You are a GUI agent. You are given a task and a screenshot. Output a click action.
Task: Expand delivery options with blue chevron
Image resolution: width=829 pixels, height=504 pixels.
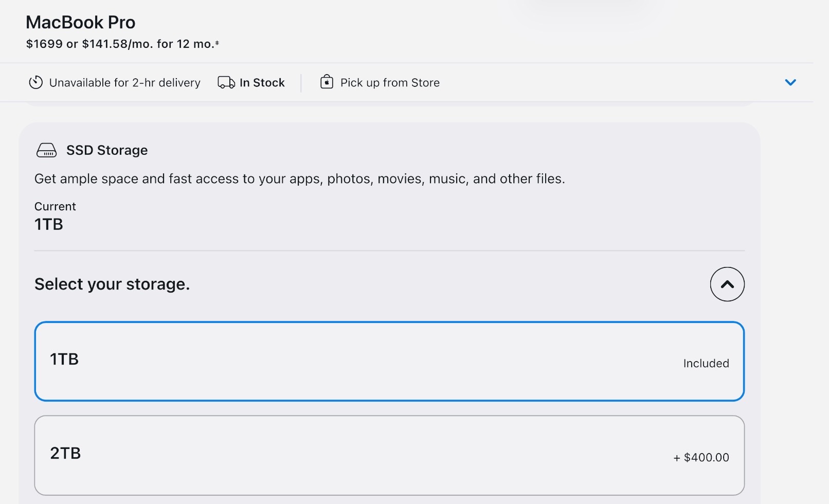click(x=790, y=82)
